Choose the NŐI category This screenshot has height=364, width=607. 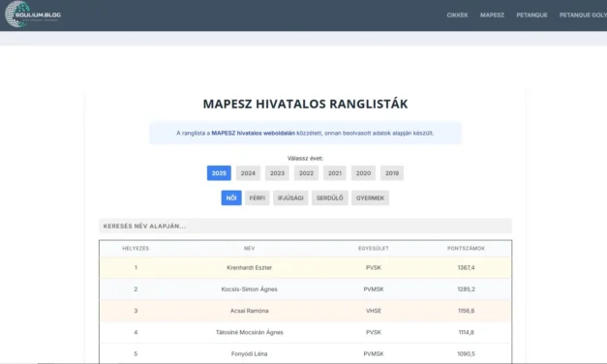[231, 197]
